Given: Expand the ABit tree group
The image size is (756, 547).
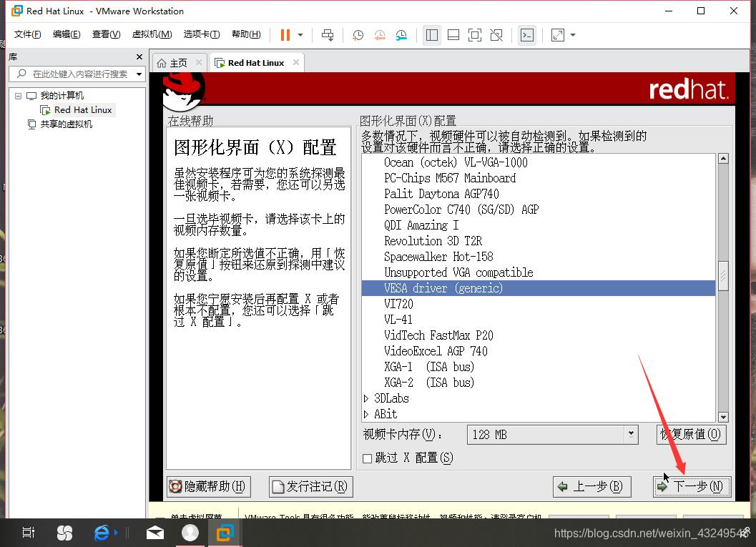Looking at the screenshot, I should 366,414.
